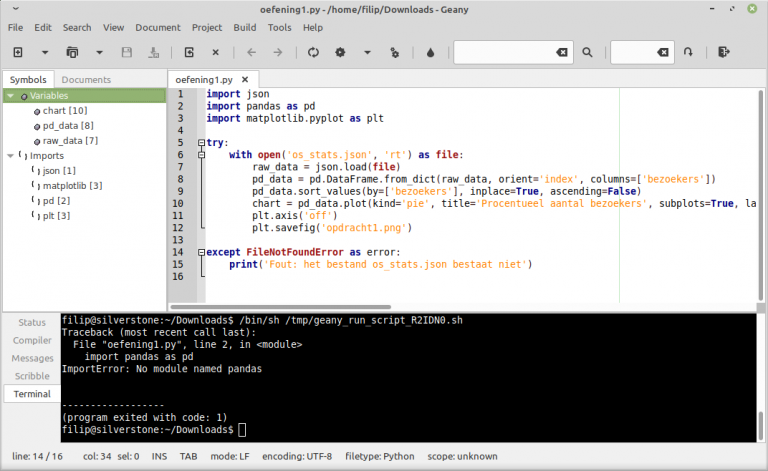The width and height of the screenshot is (768, 471).
Task: Select the chart [10] symbol
Action: coord(65,111)
